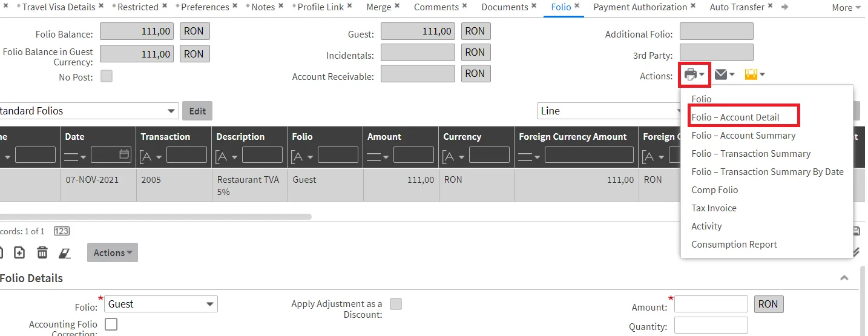The width and height of the screenshot is (868, 336).
Task: Select Consumption Report menu entry
Action: click(x=734, y=245)
